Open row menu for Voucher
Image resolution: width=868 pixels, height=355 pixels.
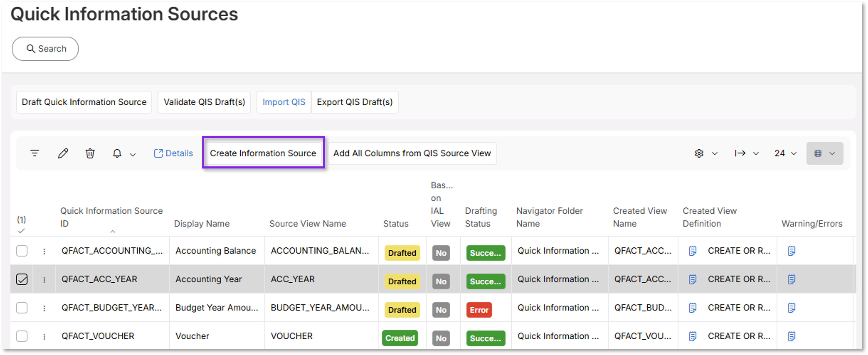[44, 336]
